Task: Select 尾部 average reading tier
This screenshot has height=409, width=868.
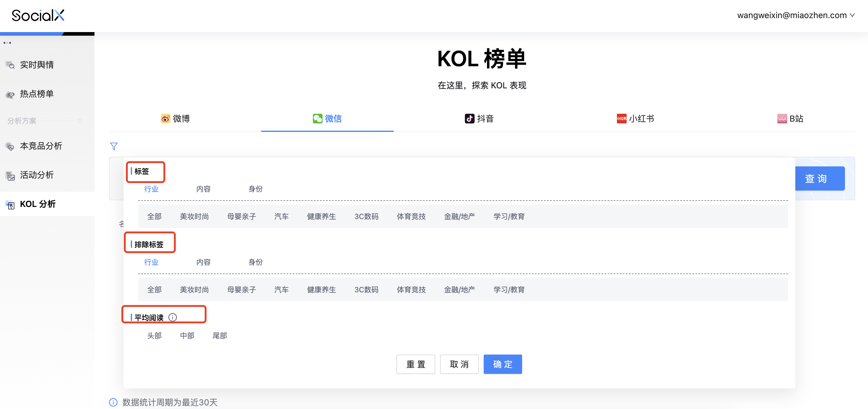Action: coord(220,335)
